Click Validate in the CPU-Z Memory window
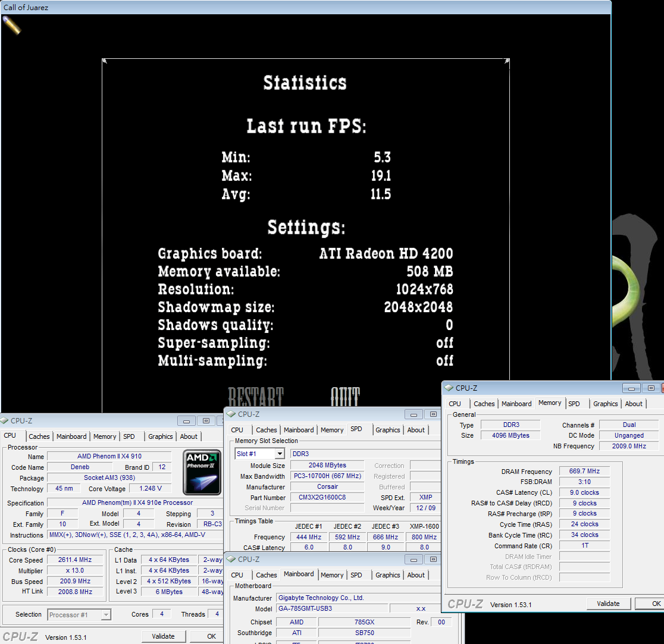664x644 pixels. click(608, 604)
